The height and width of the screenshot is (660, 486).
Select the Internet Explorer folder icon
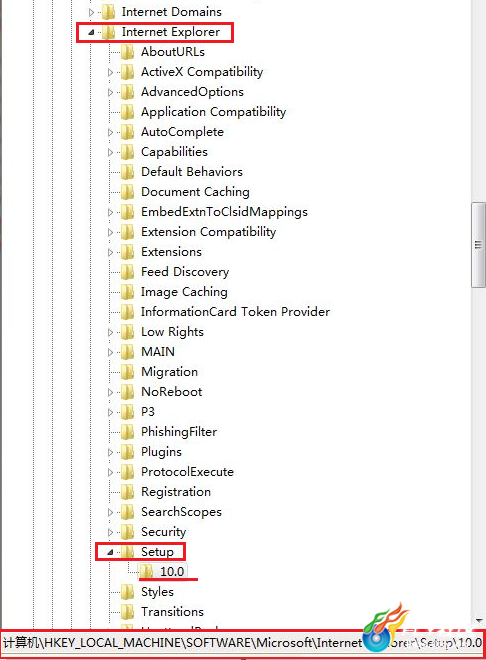(x=109, y=32)
